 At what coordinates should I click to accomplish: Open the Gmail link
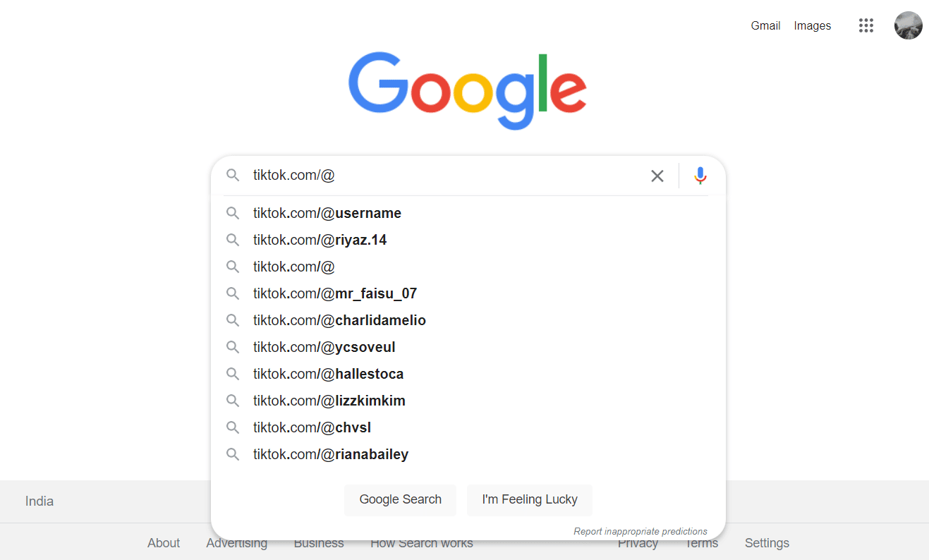pyautogui.click(x=765, y=25)
